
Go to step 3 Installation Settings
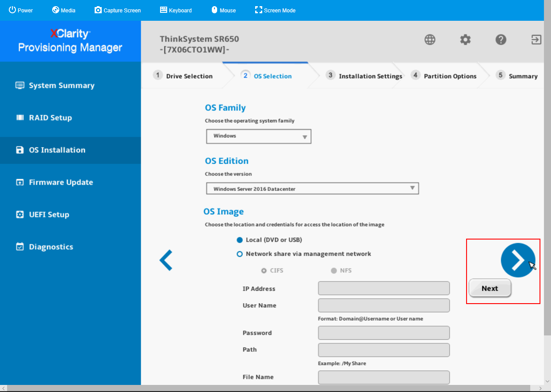[x=365, y=76]
